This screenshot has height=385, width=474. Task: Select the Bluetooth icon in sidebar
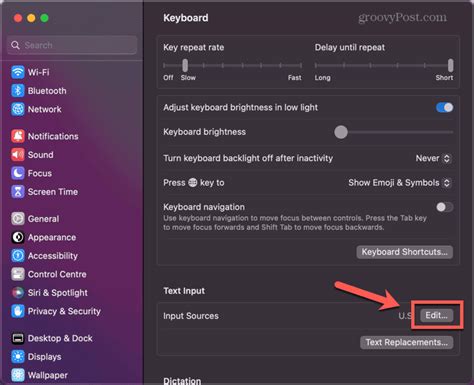[x=18, y=91]
